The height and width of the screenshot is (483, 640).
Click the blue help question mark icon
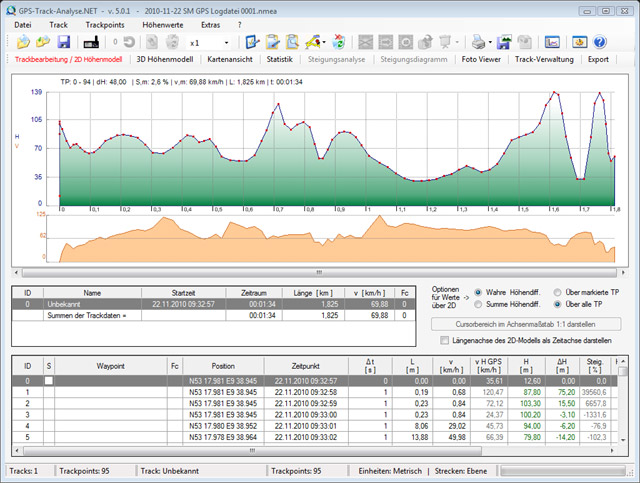[x=600, y=42]
